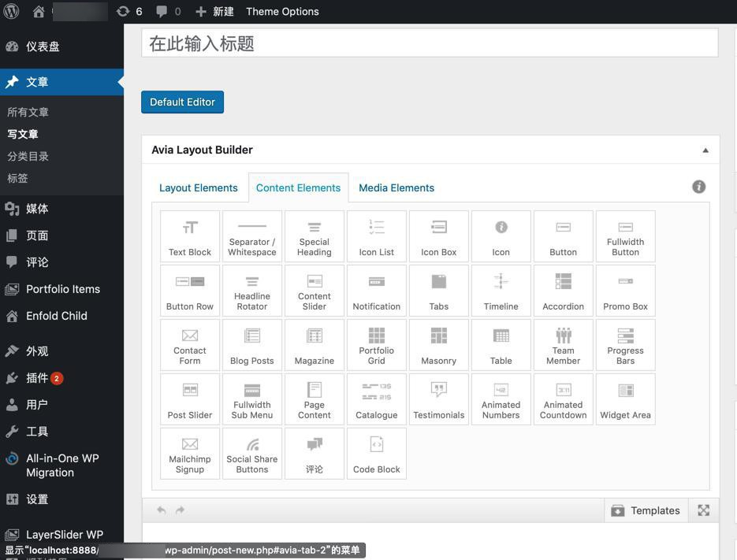Insert Contact Form element
737x560 pixels.
tap(190, 345)
